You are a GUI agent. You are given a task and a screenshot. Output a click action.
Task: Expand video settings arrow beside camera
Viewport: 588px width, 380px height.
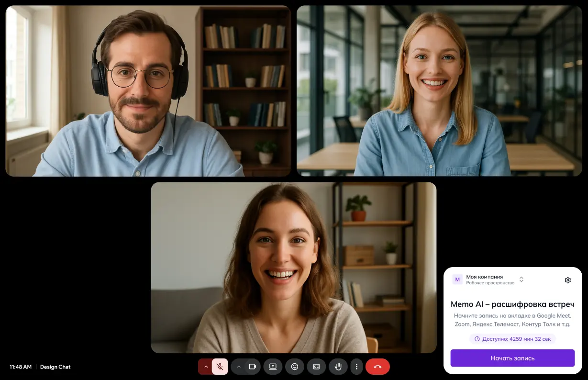[238, 367]
